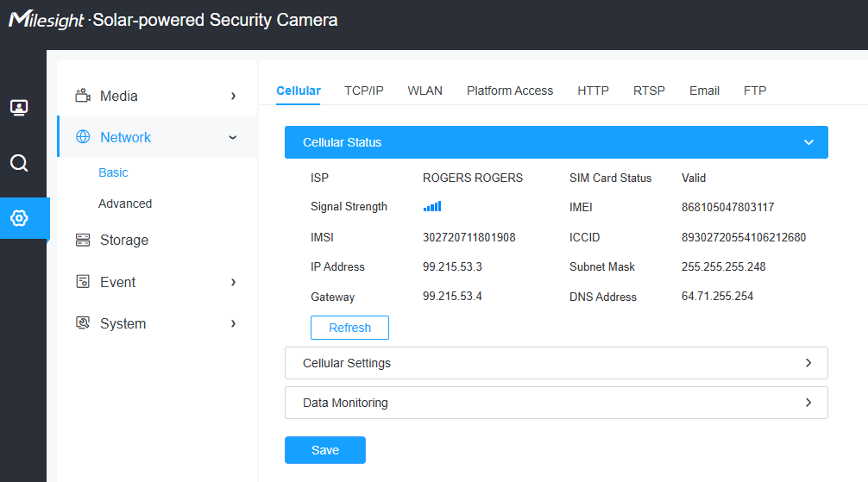Expand the Media menu arrow

click(x=233, y=96)
